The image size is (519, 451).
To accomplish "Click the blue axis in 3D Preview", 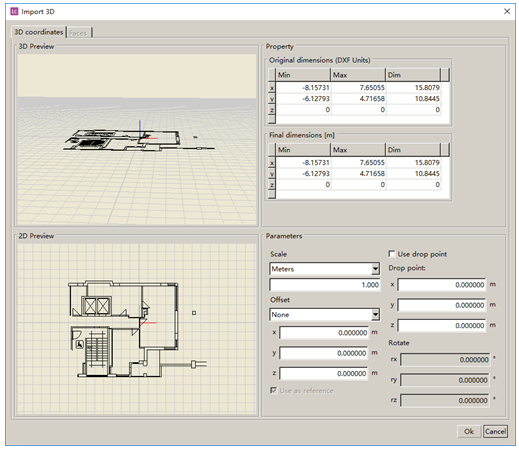I will point(140,128).
